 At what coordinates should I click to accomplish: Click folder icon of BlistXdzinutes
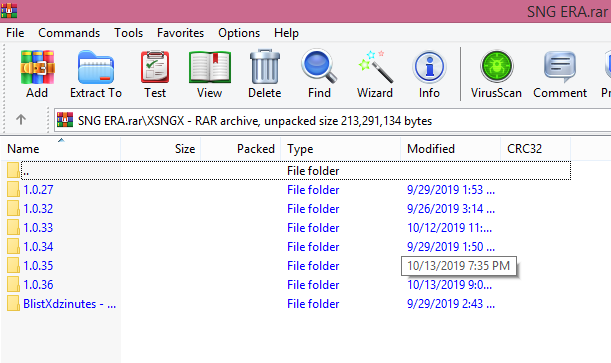(x=13, y=304)
